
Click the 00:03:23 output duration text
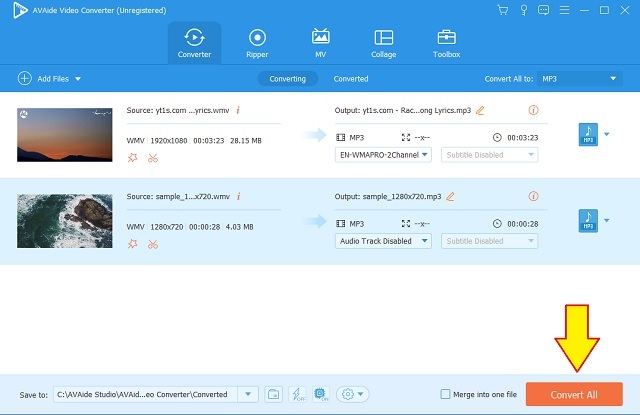(x=522, y=138)
